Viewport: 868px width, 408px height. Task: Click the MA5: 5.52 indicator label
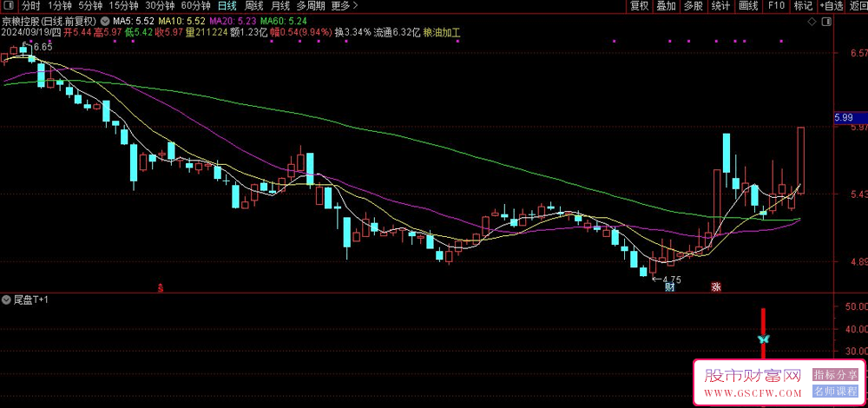tap(132, 22)
